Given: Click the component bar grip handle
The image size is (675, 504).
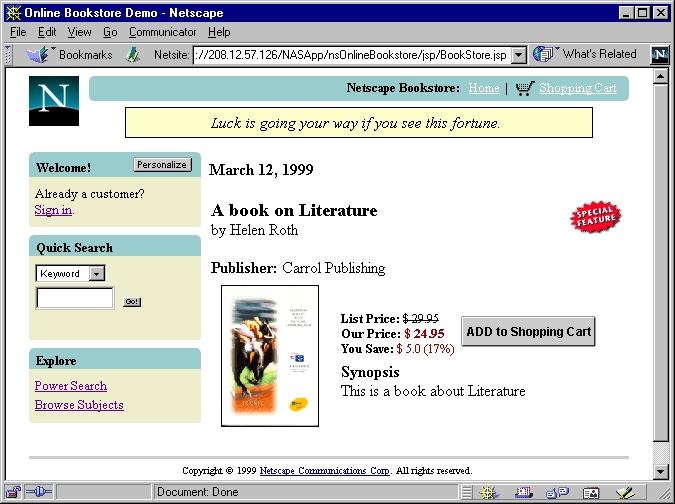Looking at the screenshot, I should [x=467, y=492].
